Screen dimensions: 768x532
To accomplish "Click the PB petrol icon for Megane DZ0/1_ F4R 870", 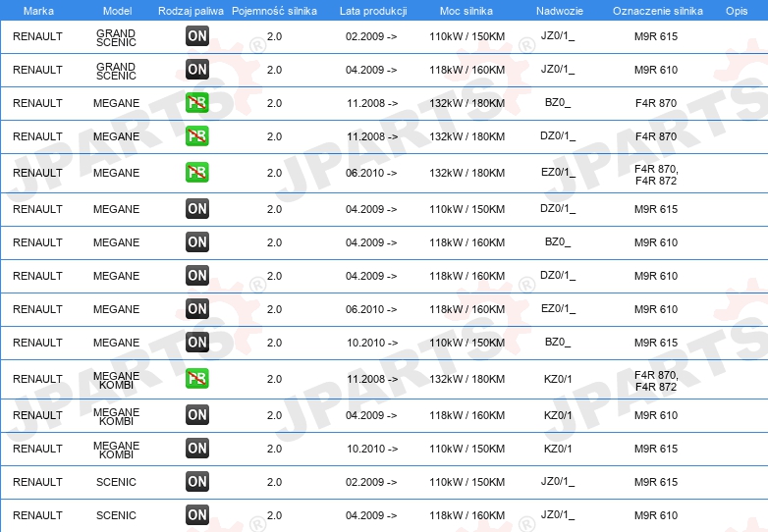I will [x=197, y=135].
